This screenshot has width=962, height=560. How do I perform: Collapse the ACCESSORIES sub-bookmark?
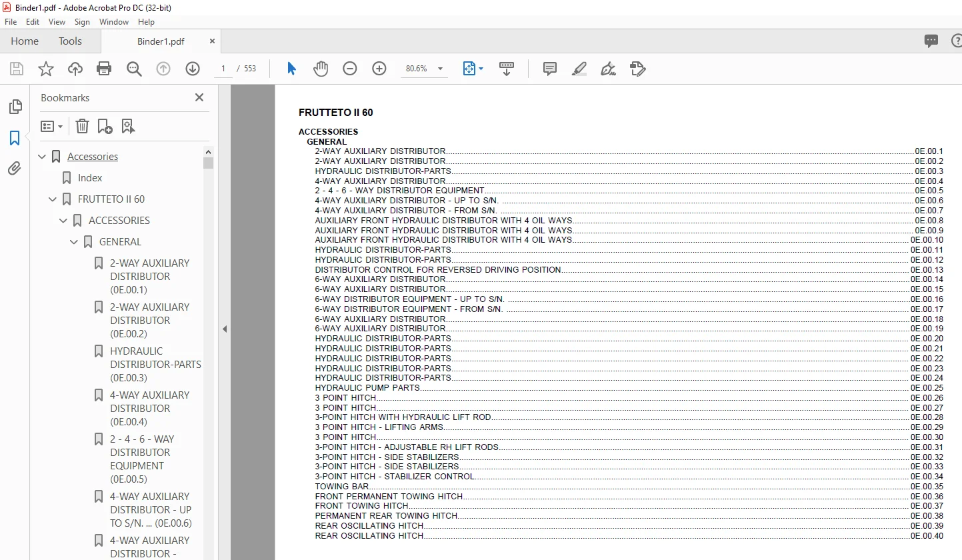point(64,221)
